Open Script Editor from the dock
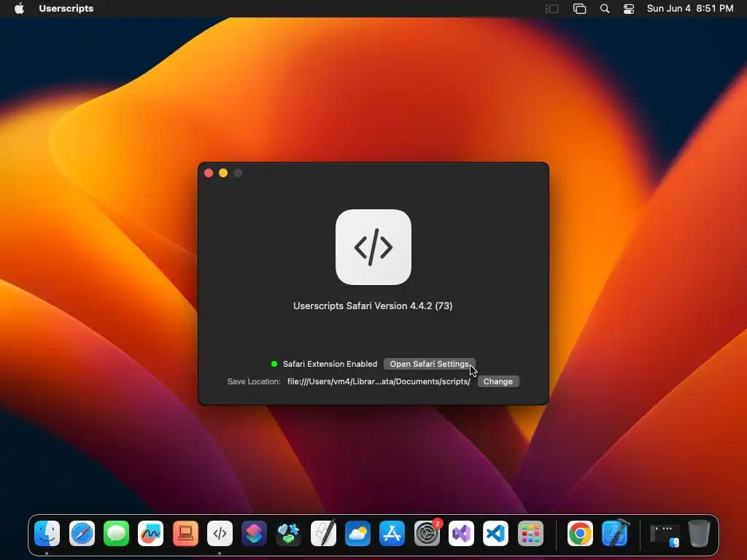This screenshot has width=747, height=560. point(323,533)
